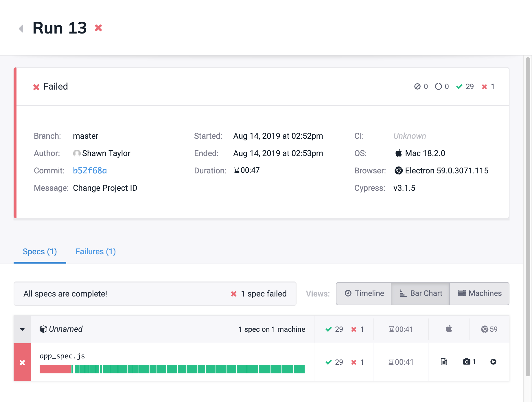Open the Specs (1) tab
The height and width of the screenshot is (402, 532).
coord(40,251)
